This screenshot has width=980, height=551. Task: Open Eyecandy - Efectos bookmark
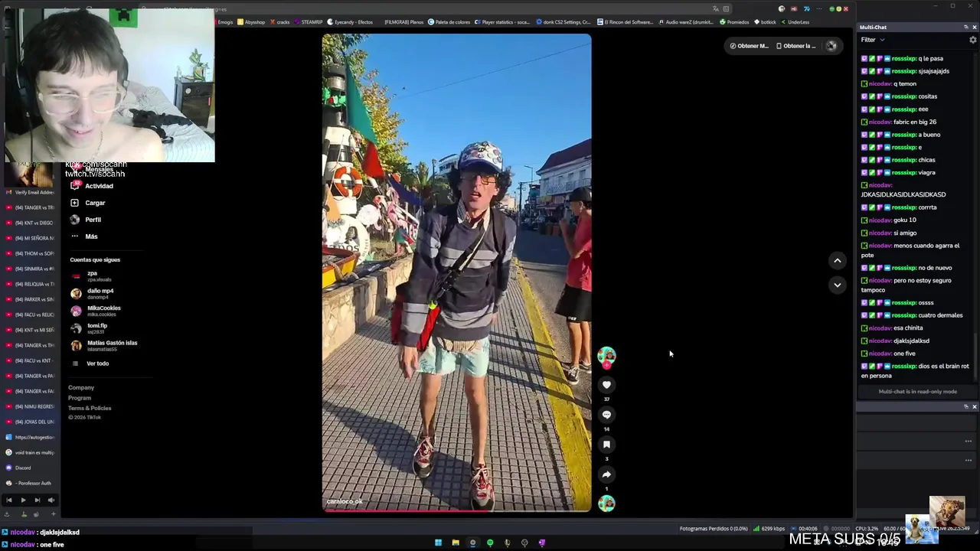350,22
